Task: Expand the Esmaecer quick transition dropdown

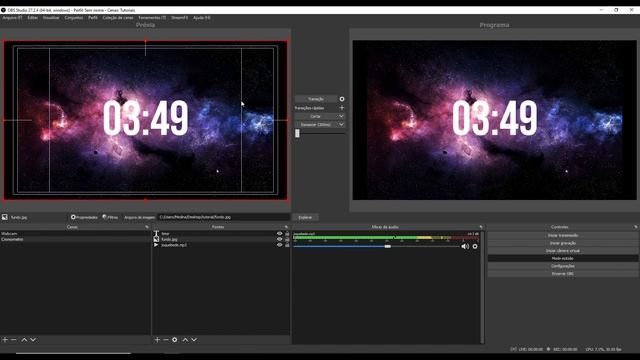Action: (341, 124)
